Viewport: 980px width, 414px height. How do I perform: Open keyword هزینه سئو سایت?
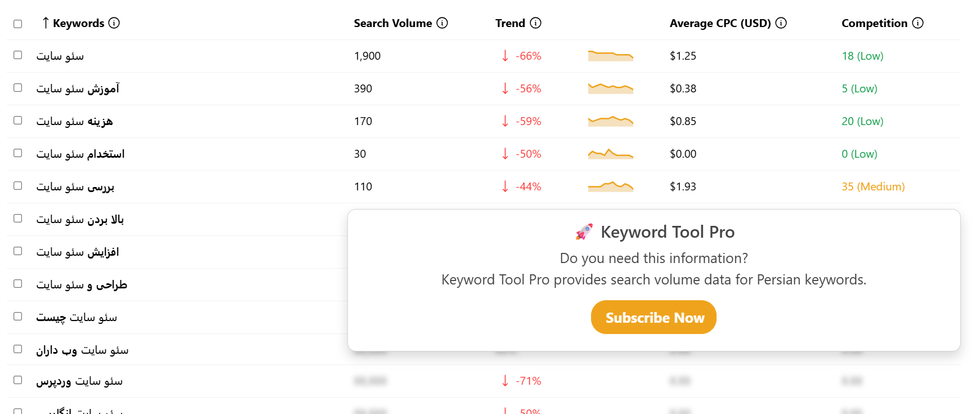pos(75,121)
